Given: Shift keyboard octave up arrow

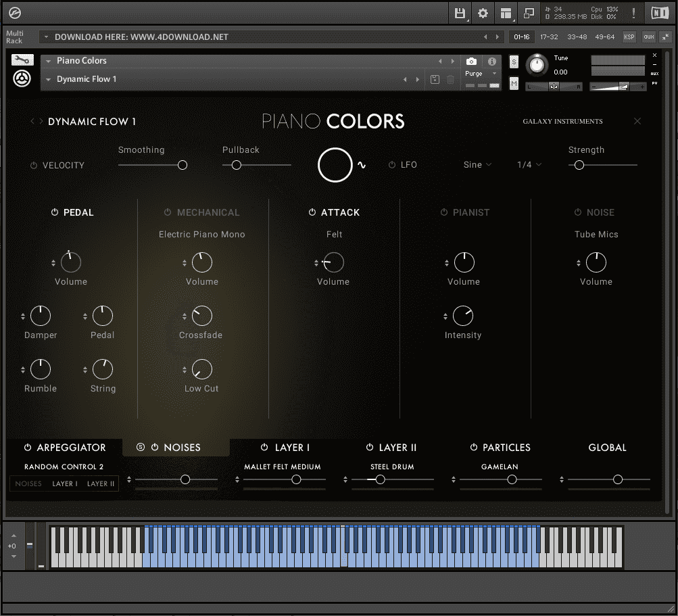Looking at the screenshot, I should [x=14, y=536].
